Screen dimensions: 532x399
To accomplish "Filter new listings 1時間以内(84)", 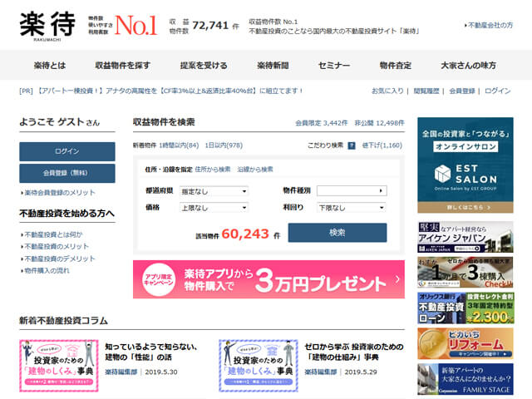I will 179,145.
